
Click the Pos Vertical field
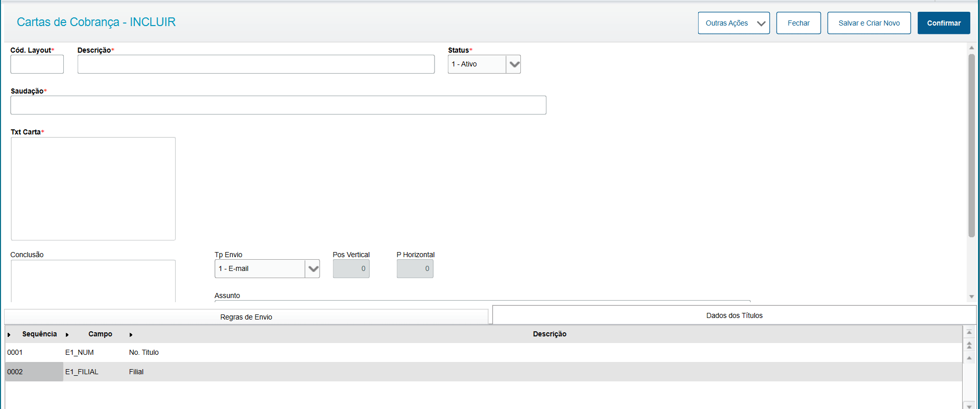[x=351, y=269]
